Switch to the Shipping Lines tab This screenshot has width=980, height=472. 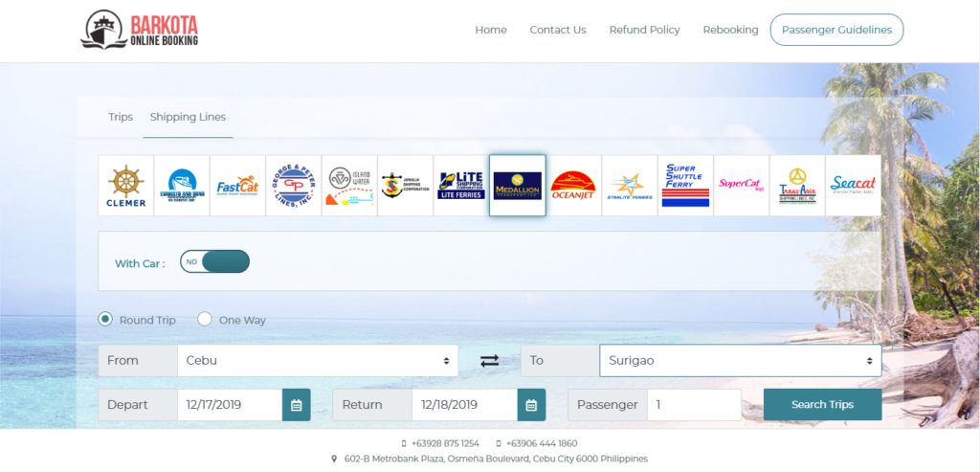click(189, 117)
